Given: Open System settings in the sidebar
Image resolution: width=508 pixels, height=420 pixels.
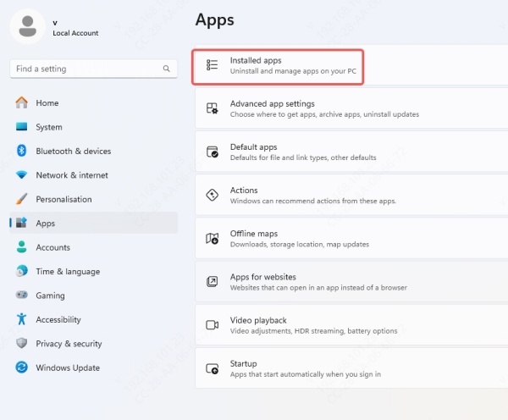Looking at the screenshot, I should [x=94, y=127].
